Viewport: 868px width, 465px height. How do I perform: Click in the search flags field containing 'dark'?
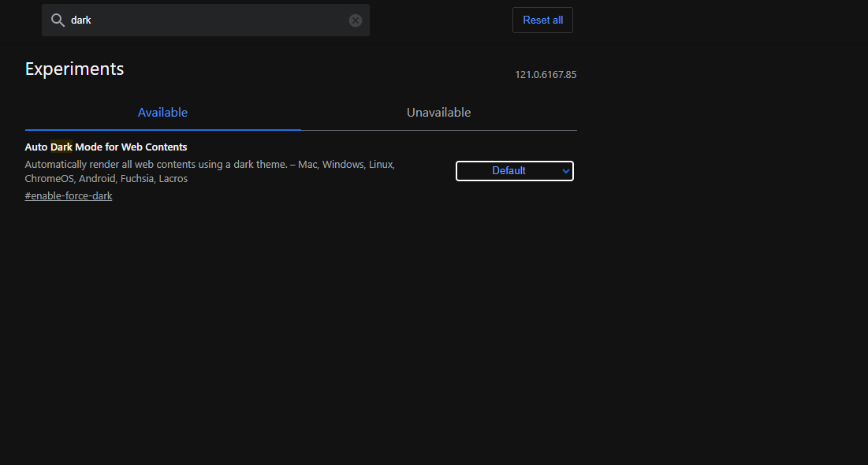tap(206, 20)
